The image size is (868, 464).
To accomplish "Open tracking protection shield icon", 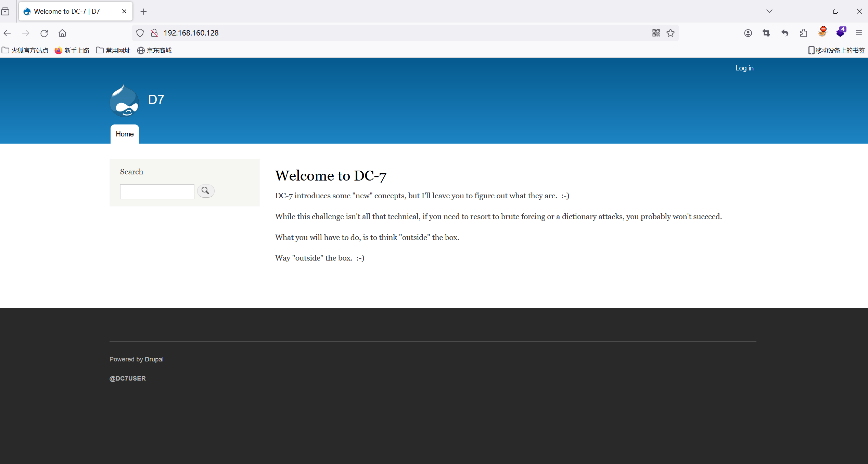I will 140,33.
